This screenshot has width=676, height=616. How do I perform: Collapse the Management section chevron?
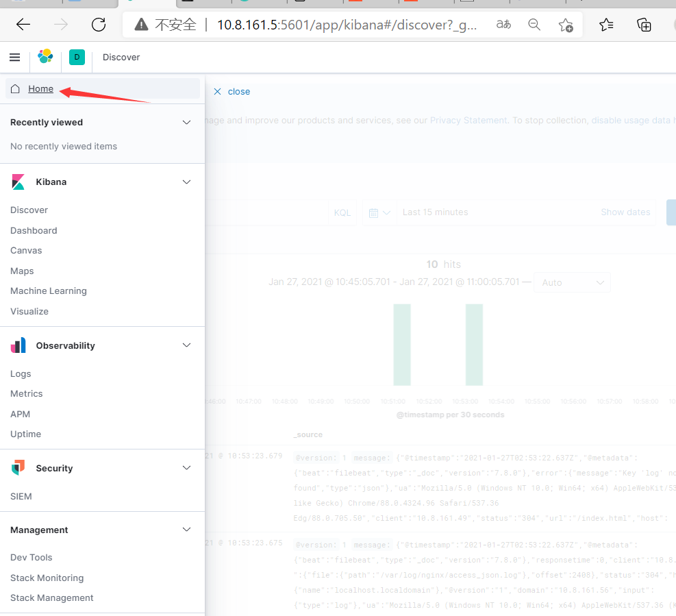coord(187,529)
